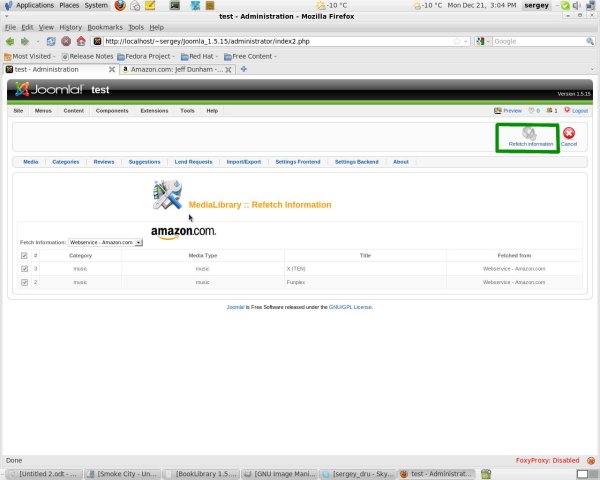
Task: Open the address bar history dropdown arrow
Action: point(466,41)
